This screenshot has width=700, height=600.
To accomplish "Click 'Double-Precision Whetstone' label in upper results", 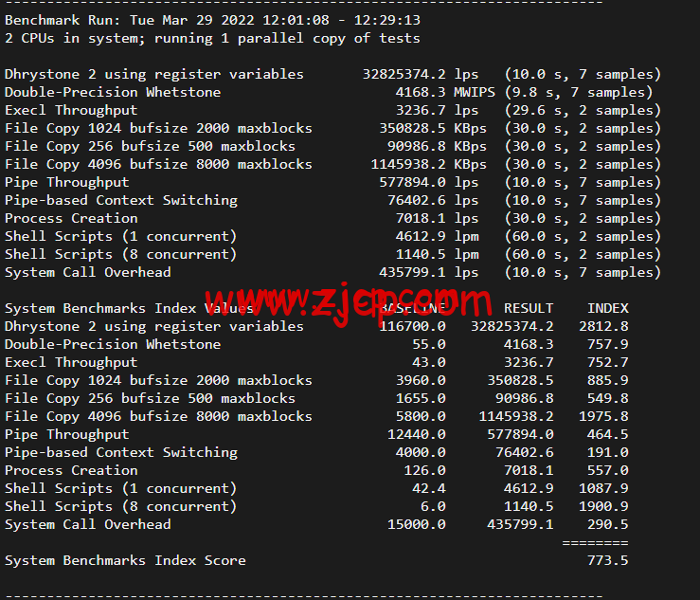I will coord(113,92).
